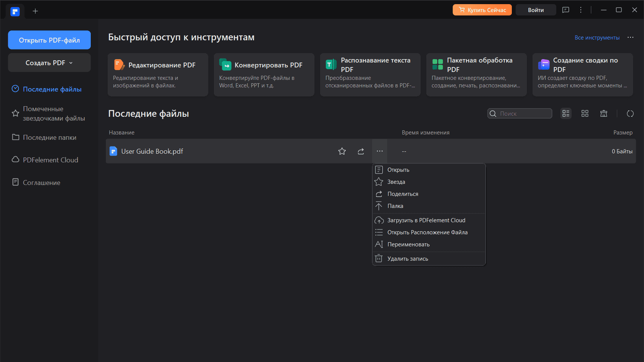Launch the Конвертировать PDF tool
The image size is (644, 362).
[x=264, y=75]
